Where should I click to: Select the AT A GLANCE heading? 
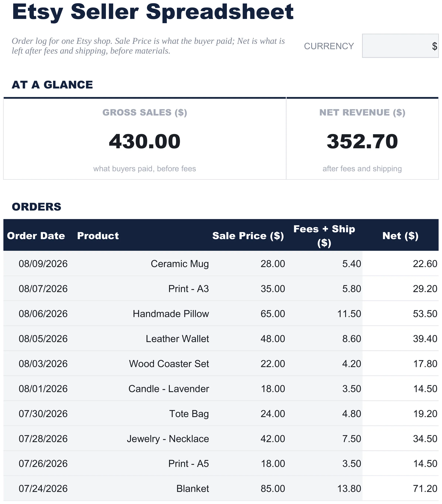[x=52, y=85]
